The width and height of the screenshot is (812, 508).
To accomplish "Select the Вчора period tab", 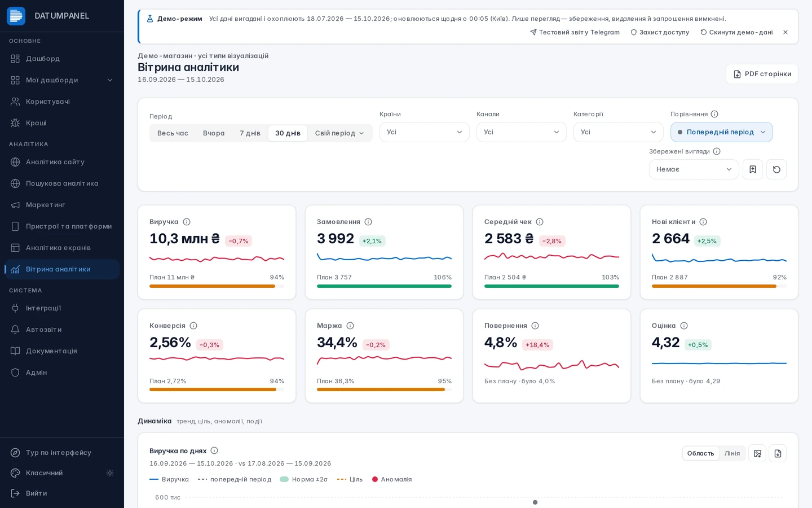I will (214, 133).
